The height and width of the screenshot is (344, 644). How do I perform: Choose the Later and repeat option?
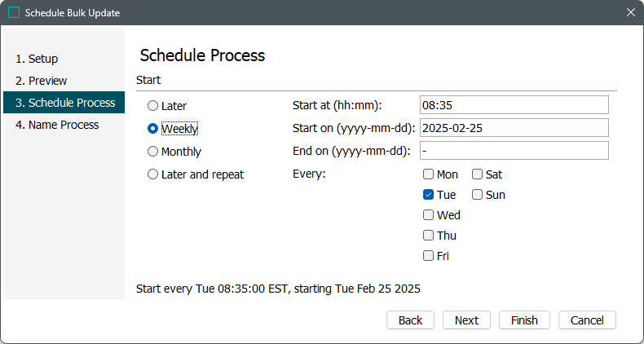pos(152,174)
